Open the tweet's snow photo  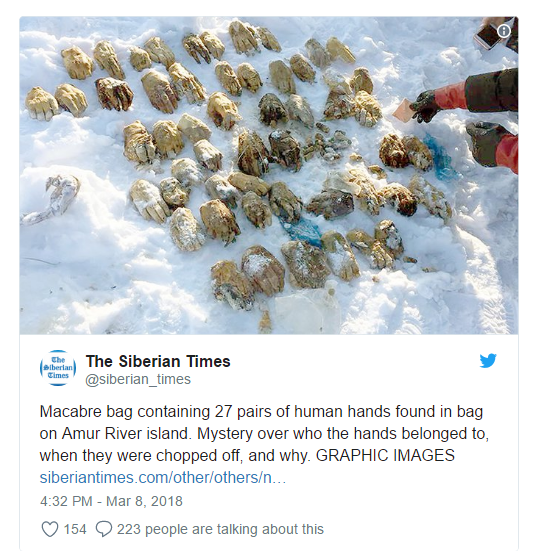click(269, 175)
